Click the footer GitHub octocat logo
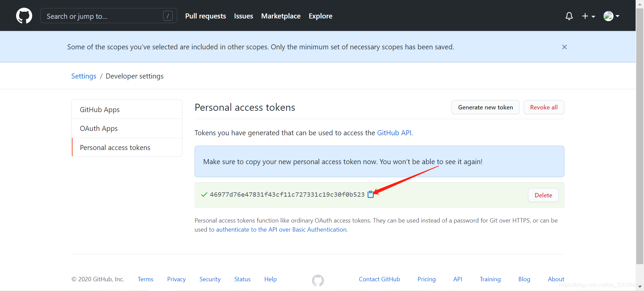 click(x=318, y=280)
